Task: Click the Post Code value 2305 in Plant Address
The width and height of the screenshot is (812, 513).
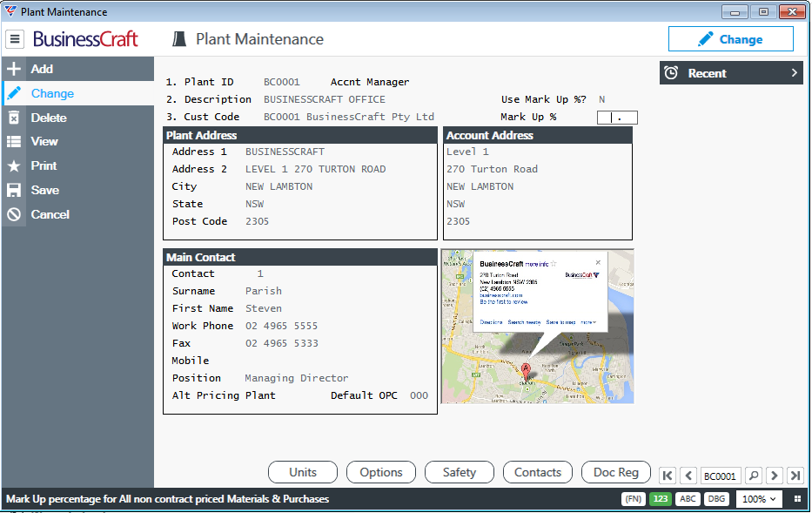Action: (x=258, y=222)
